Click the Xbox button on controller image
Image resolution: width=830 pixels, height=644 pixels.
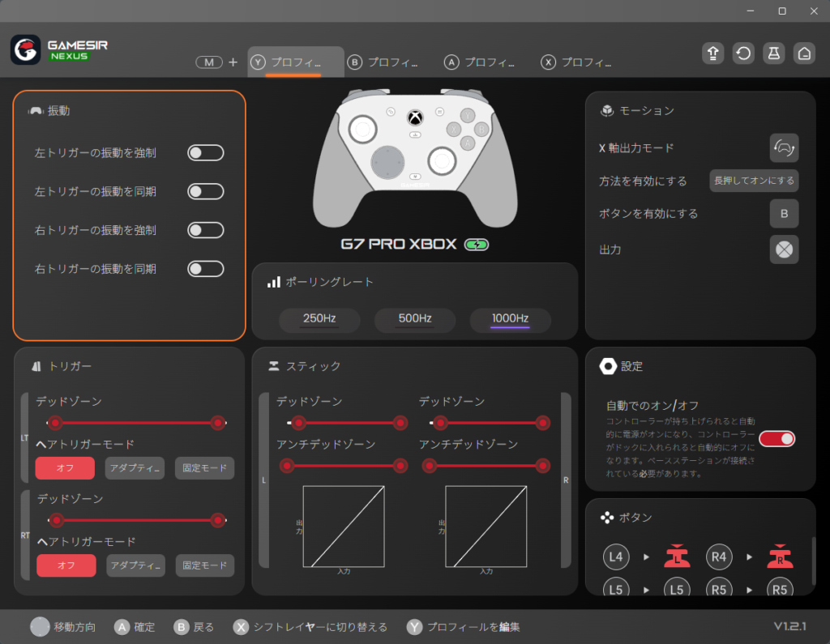point(415,117)
